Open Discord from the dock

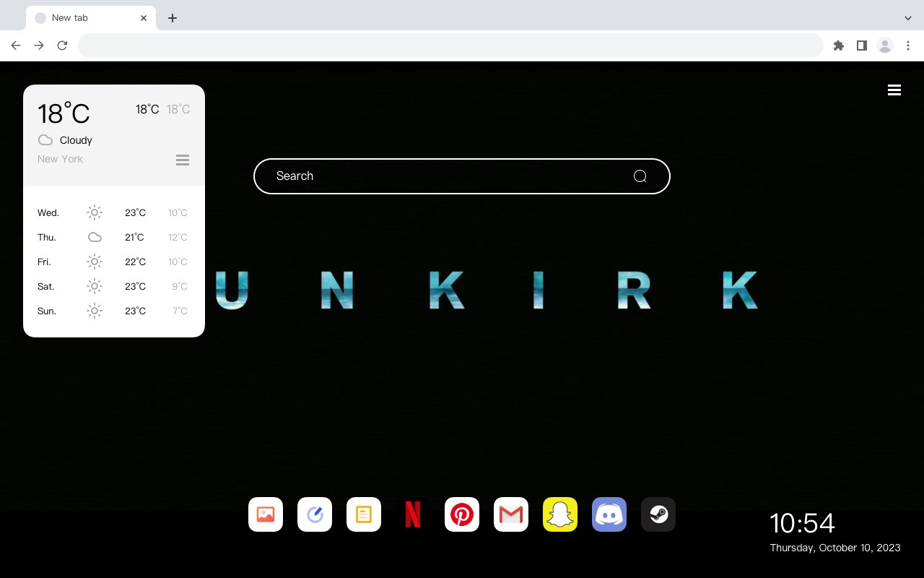(x=609, y=514)
